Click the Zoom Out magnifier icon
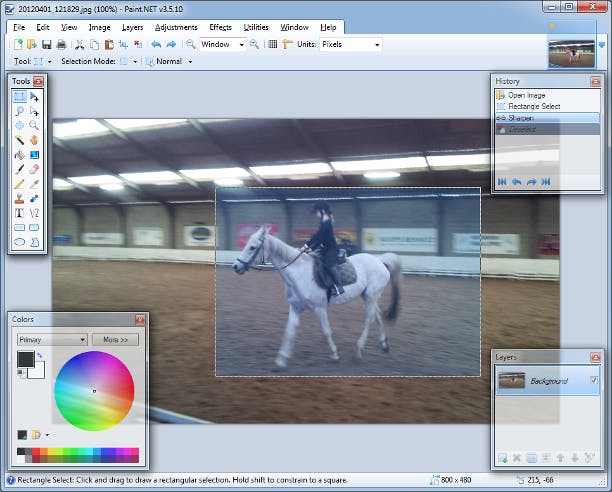Screen dimensions: 612x492 click(x=190, y=44)
